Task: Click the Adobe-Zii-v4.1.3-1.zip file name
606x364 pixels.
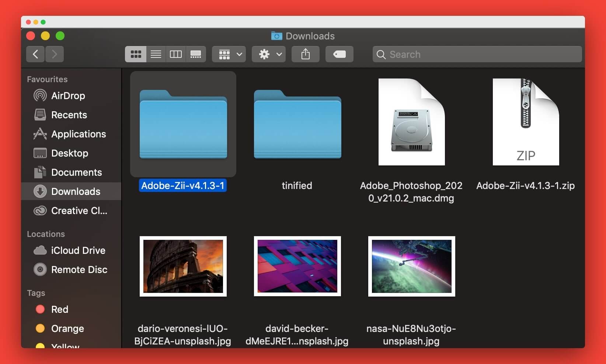Action: 526,185
